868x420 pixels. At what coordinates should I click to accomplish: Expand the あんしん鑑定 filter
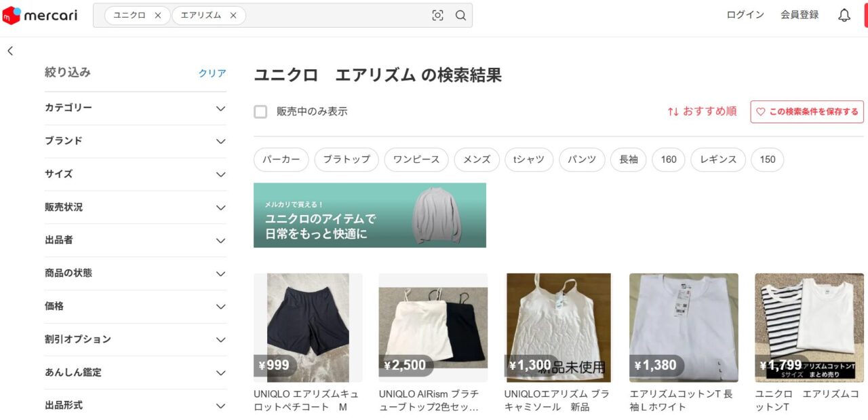[136, 373]
